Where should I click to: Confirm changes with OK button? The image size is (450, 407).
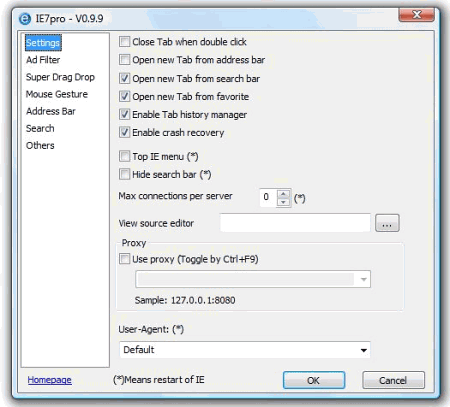314,380
